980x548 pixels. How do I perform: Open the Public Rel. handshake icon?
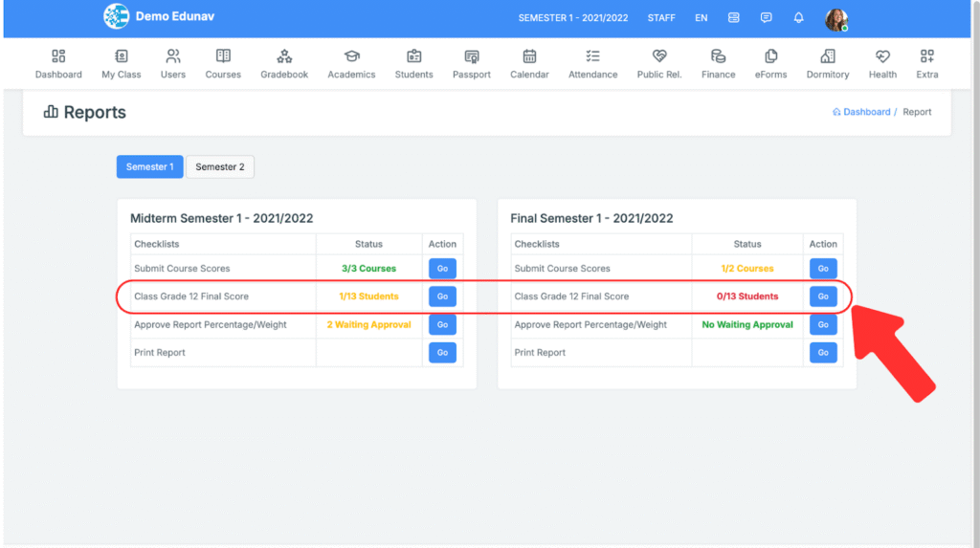coord(658,56)
